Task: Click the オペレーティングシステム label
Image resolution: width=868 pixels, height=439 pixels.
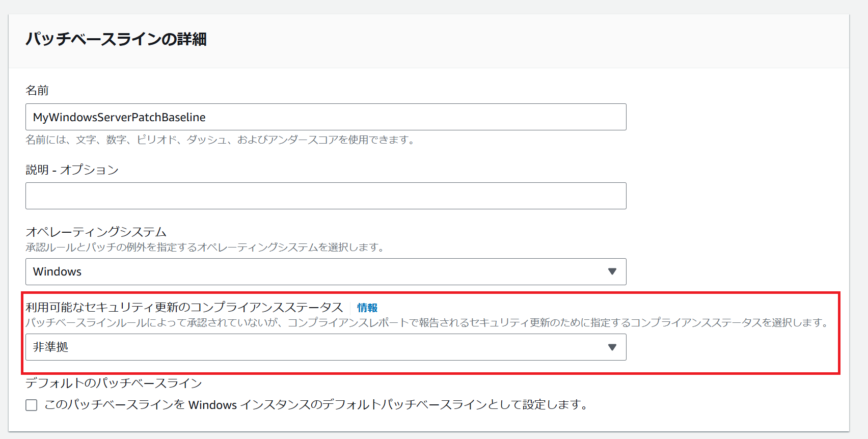Action: (96, 232)
